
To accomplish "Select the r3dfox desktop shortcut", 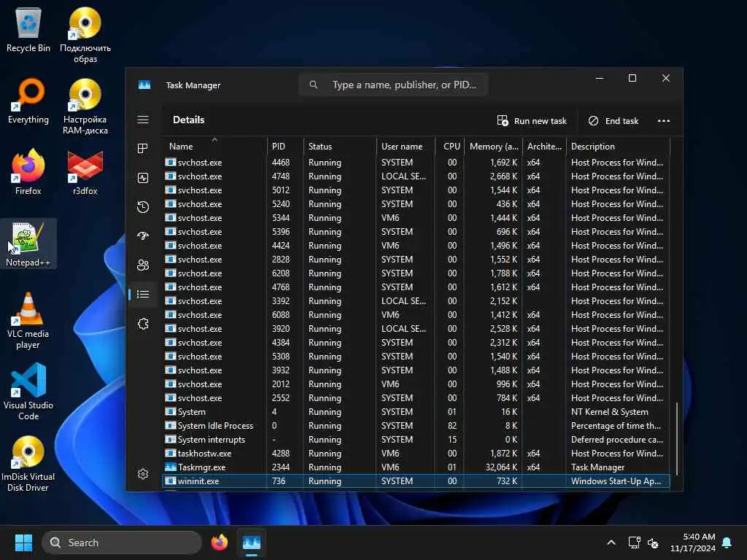I will coord(85,172).
